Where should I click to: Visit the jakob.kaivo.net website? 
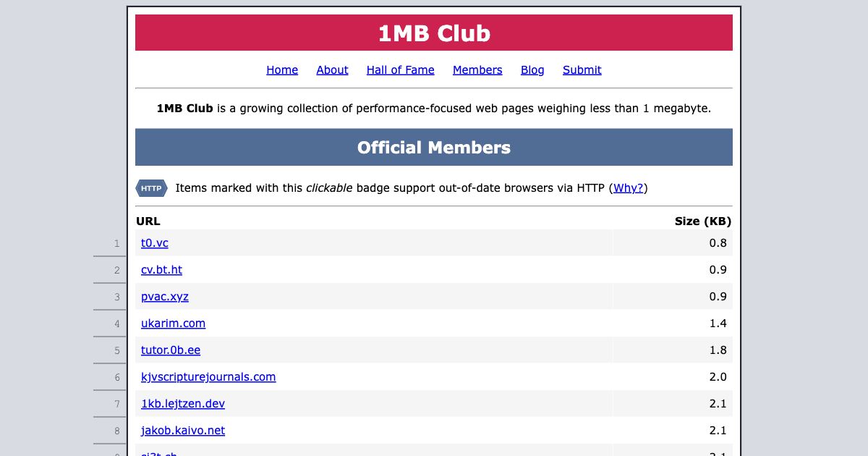(182, 431)
